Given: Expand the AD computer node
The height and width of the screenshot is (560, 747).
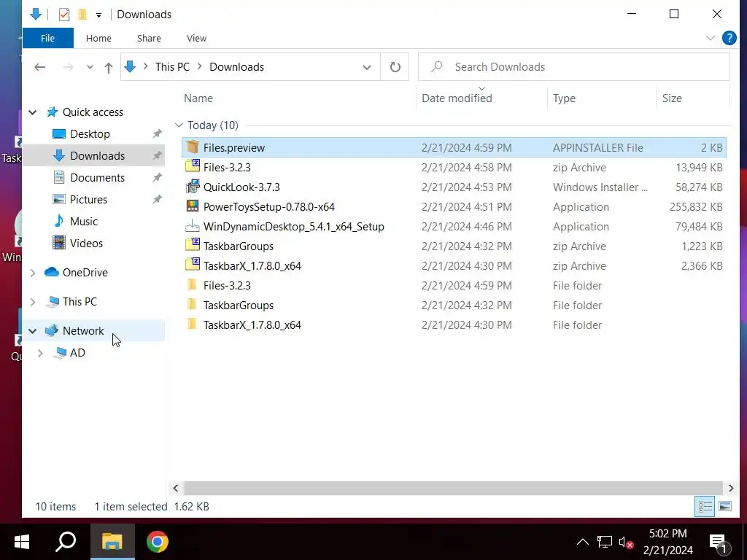Looking at the screenshot, I should pos(41,353).
